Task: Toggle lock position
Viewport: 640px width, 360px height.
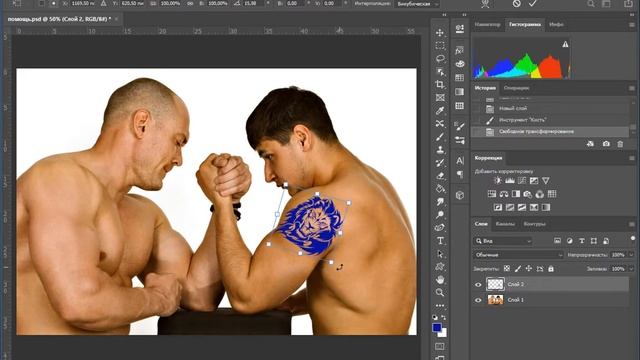Action: point(529,269)
